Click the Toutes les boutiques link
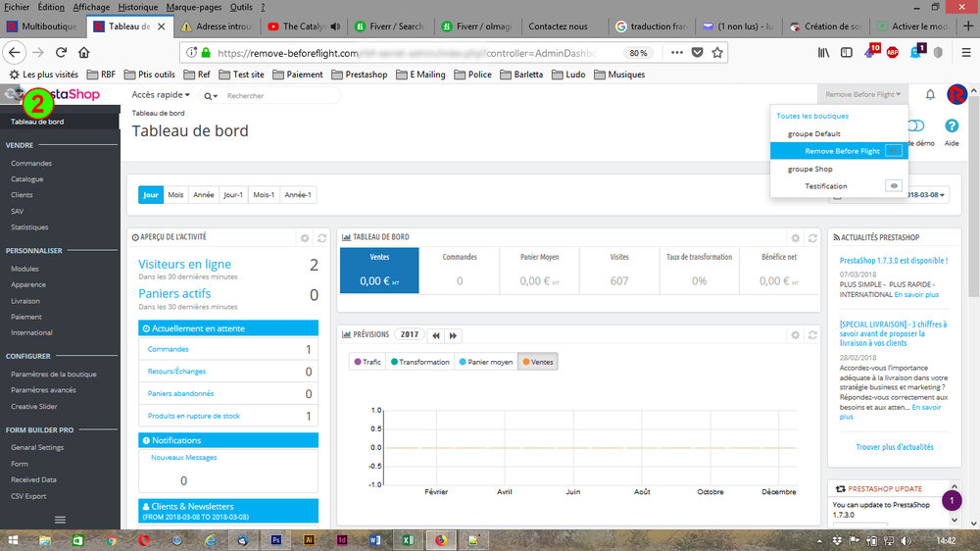 [812, 116]
